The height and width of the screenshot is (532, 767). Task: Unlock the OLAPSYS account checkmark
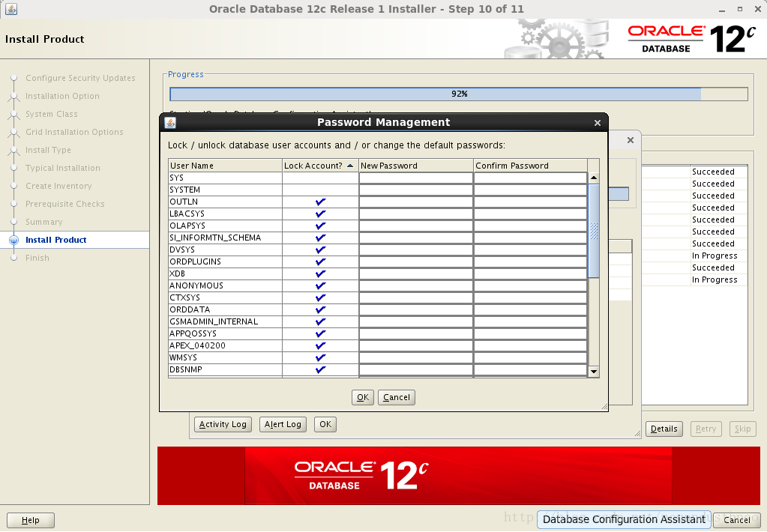click(x=320, y=226)
